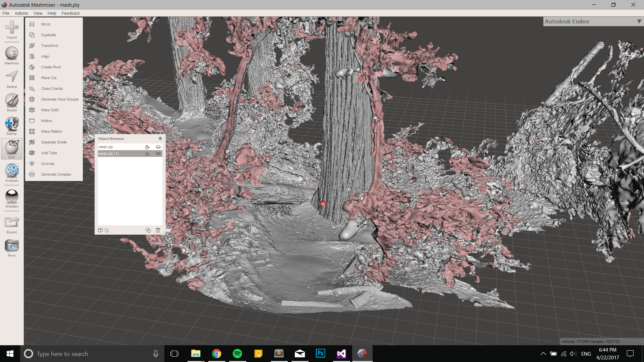
Task: Open the Sculpt tool
Action: pos(12,103)
